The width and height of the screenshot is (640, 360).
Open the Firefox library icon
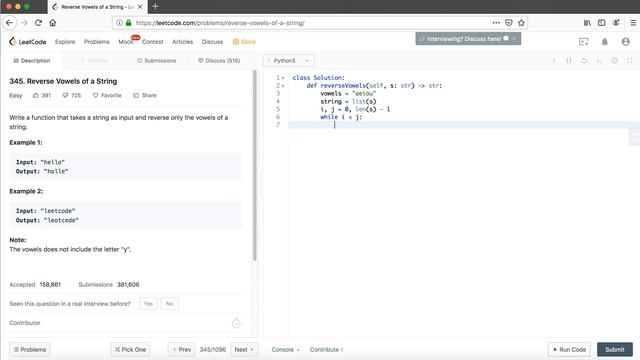click(587, 23)
